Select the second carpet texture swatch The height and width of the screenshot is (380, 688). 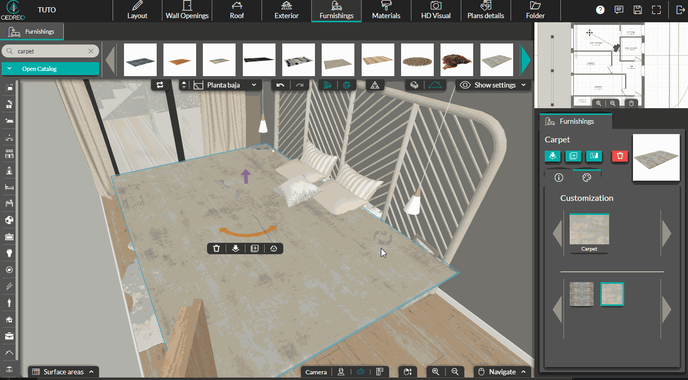click(x=612, y=294)
